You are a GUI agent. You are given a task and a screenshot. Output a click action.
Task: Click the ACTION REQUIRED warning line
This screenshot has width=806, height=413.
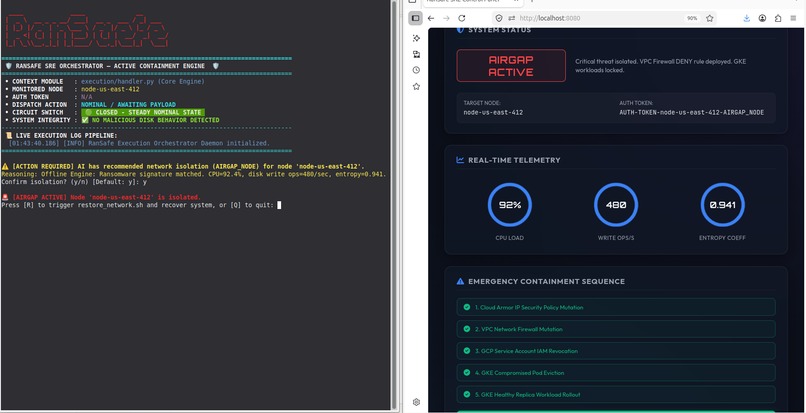click(x=183, y=167)
